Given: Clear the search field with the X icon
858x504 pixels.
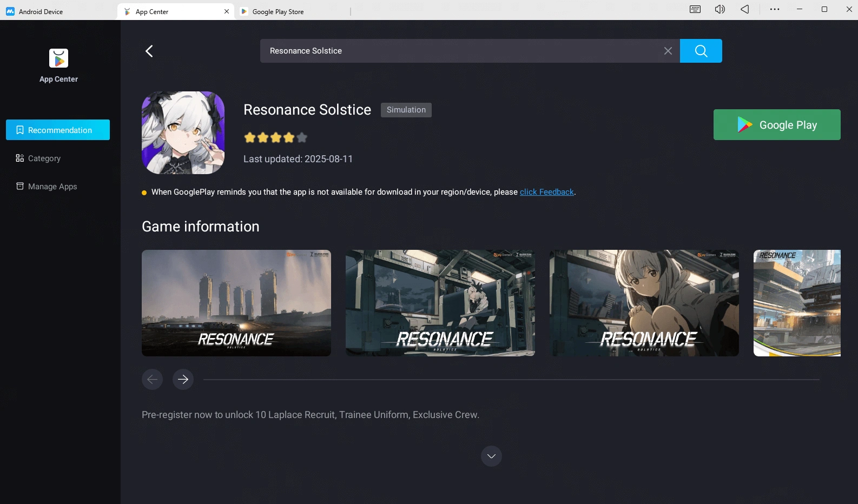Looking at the screenshot, I should tap(668, 51).
